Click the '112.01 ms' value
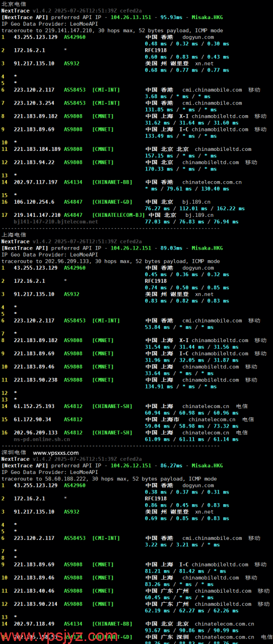The width and height of the screenshot is (273, 644). click(x=187, y=208)
